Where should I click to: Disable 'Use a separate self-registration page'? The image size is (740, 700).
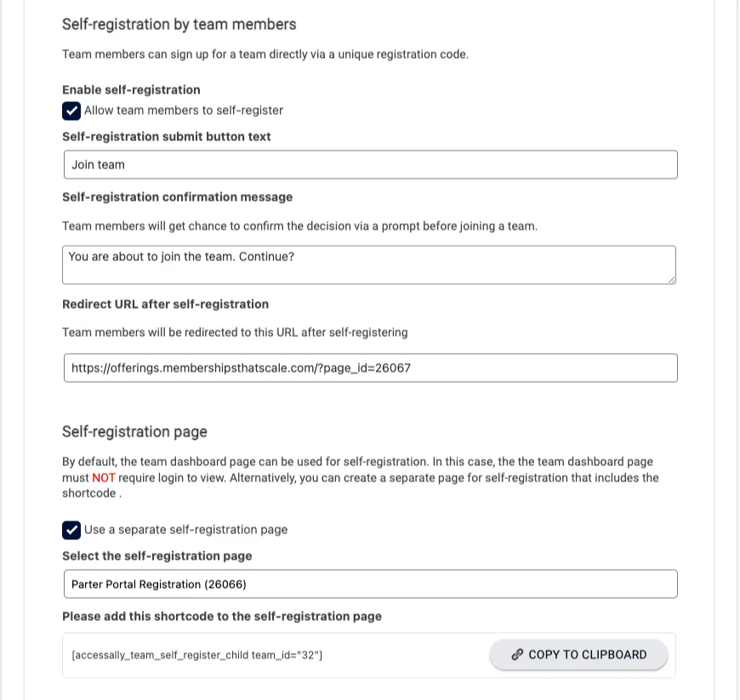coord(71,529)
